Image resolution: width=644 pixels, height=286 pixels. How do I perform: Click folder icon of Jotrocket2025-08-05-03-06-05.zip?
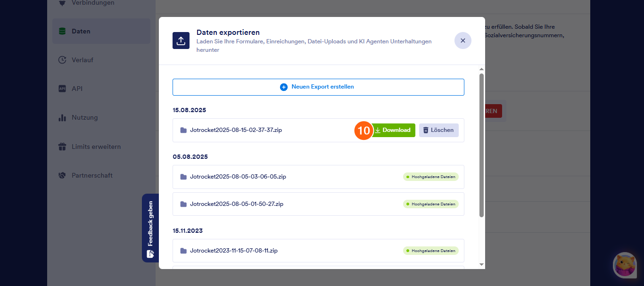click(183, 177)
